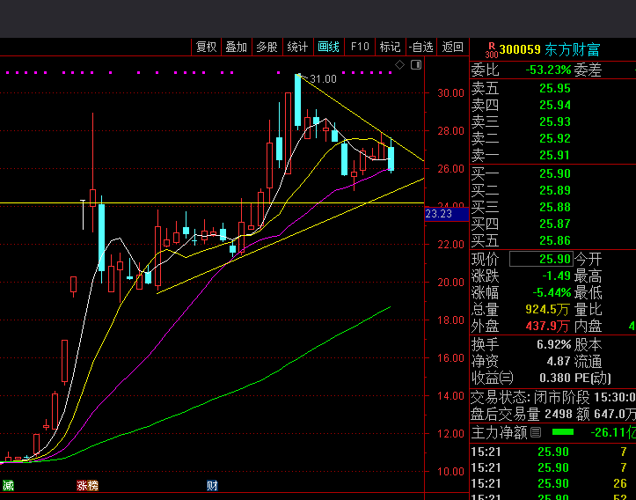
Task: Open F10 company information
Action: [360, 47]
